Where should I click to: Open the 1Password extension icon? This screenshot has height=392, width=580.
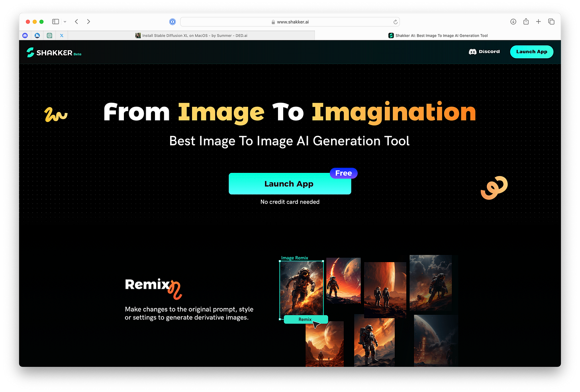(172, 22)
